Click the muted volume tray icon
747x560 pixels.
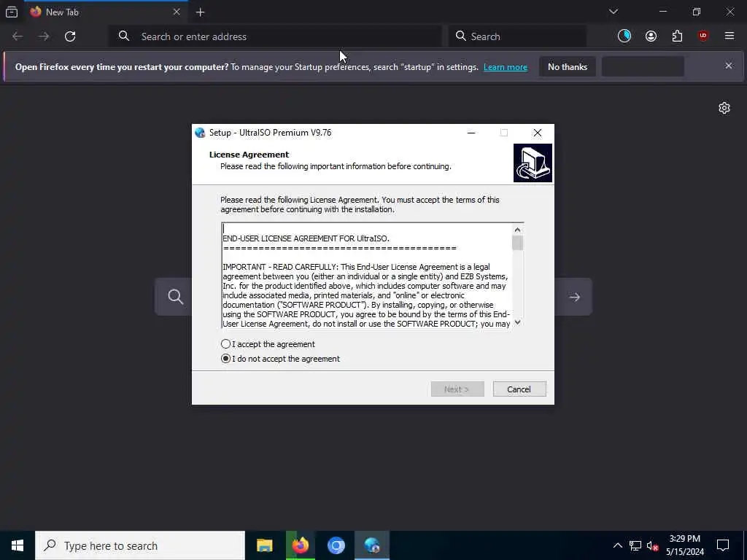pos(652,545)
